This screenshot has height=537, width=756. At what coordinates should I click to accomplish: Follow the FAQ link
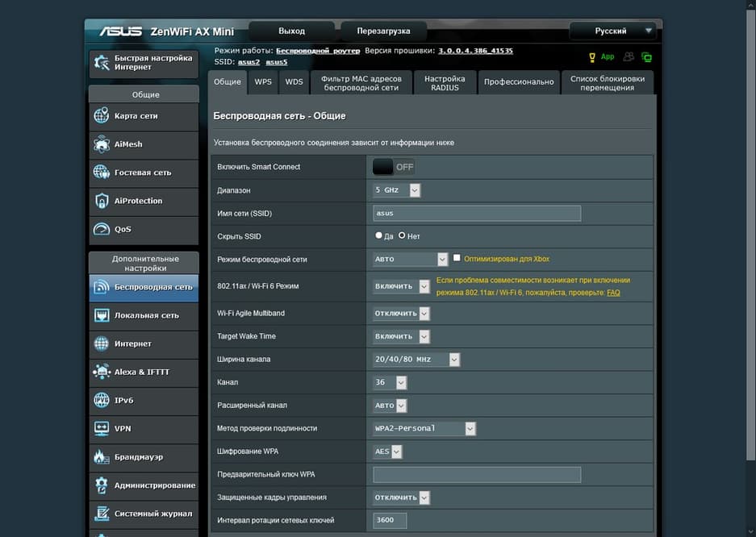click(613, 293)
